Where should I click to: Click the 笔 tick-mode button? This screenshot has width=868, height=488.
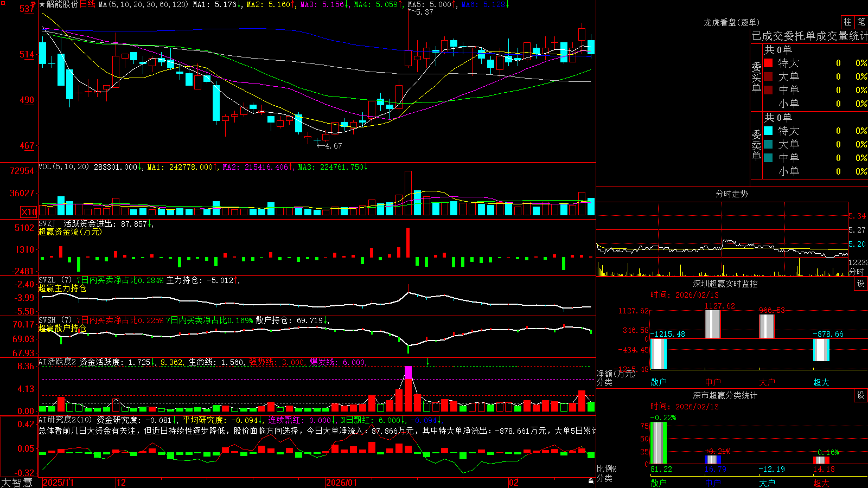pyautogui.click(x=861, y=22)
